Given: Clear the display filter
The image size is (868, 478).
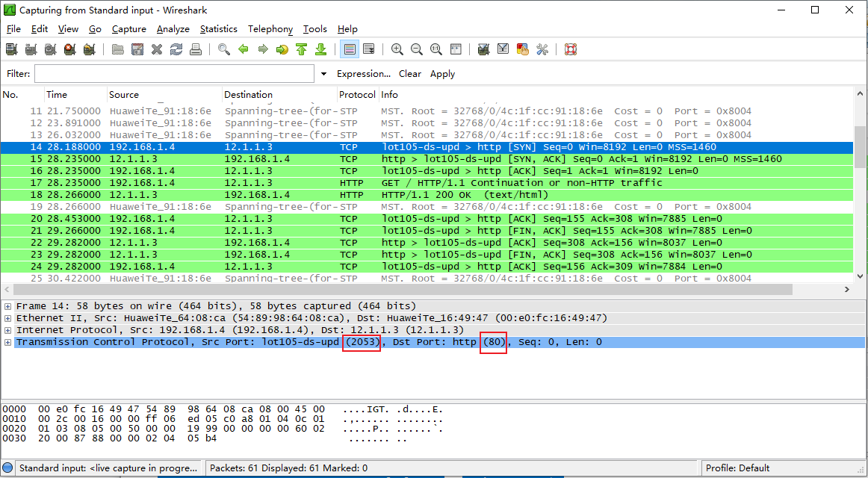Looking at the screenshot, I should [x=410, y=74].
